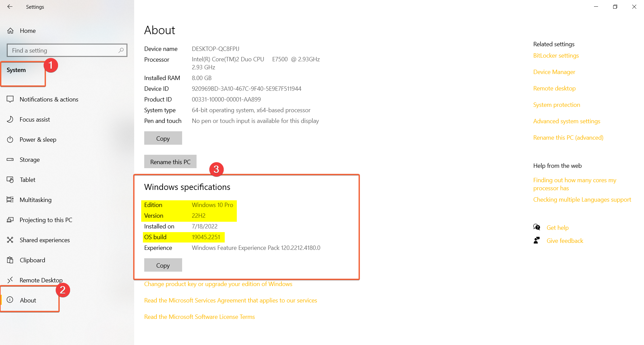Click the Focus assist moon icon
Screen dimensions: 644x345
click(10, 119)
